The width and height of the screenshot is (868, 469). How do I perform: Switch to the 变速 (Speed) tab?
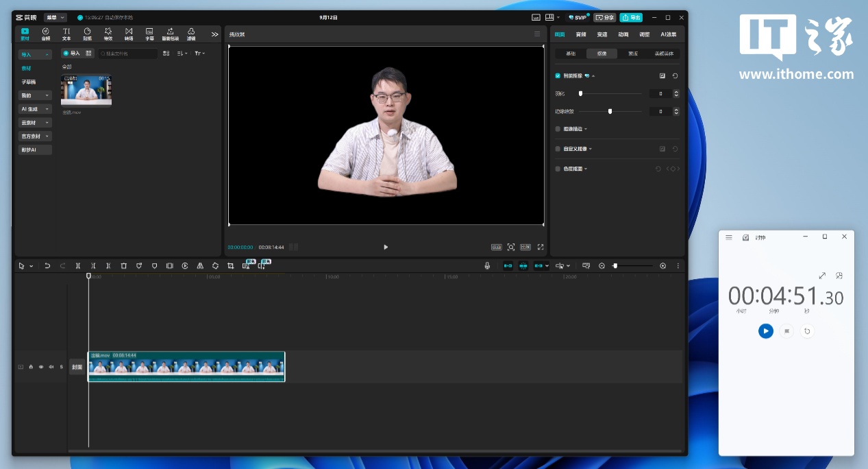(x=602, y=34)
